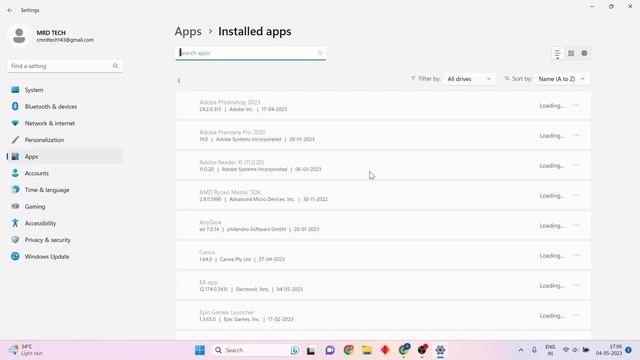Open the 'Filter by: All drives' dropdown

(x=470, y=79)
